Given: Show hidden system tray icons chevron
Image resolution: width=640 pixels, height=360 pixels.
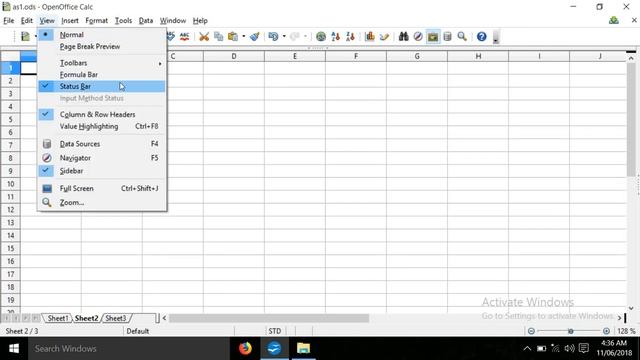Looking at the screenshot, I should 527,348.
